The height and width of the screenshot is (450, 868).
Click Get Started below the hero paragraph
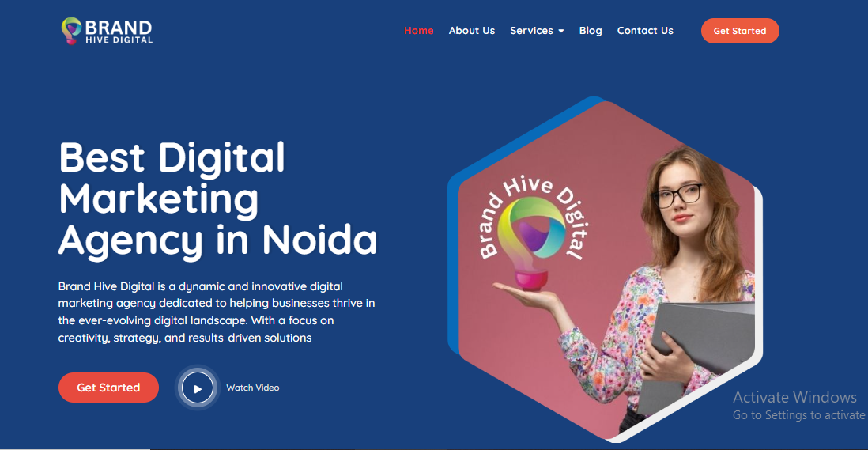click(x=108, y=388)
